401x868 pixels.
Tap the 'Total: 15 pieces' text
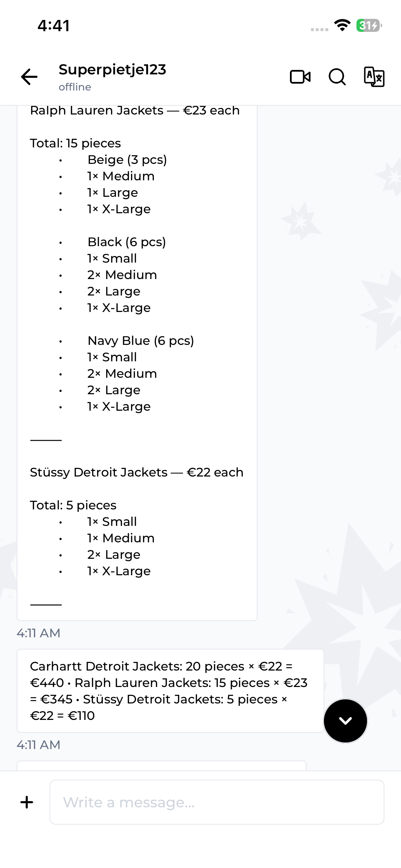(x=75, y=143)
